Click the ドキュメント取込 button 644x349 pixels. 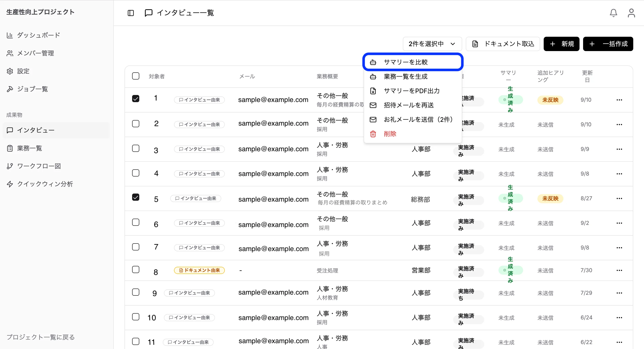tap(503, 44)
